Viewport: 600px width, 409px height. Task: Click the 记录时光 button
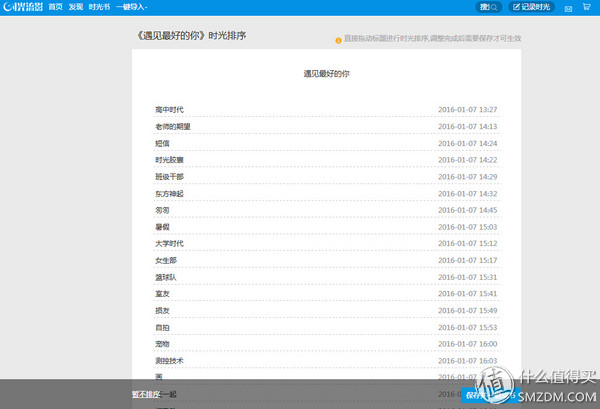coord(532,7)
